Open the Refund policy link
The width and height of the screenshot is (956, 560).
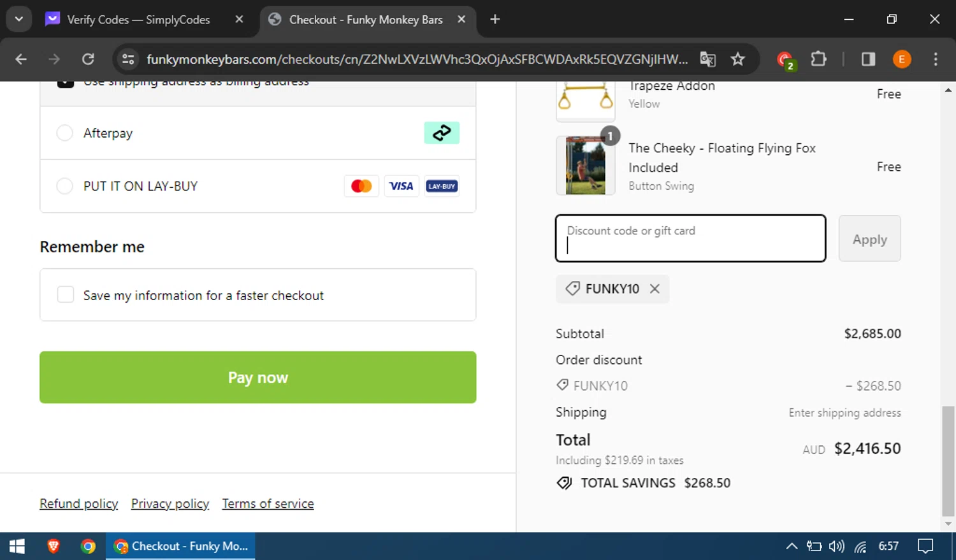coord(79,503)
